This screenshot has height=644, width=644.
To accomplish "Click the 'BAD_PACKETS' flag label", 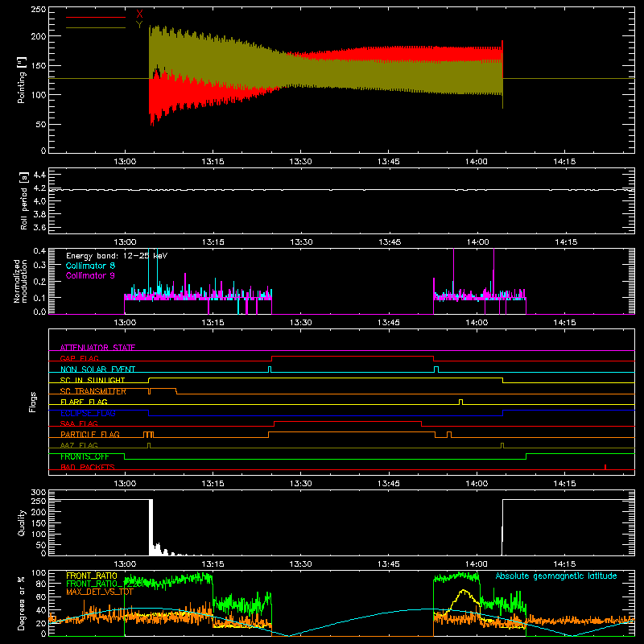I will [x=88, y=467].
